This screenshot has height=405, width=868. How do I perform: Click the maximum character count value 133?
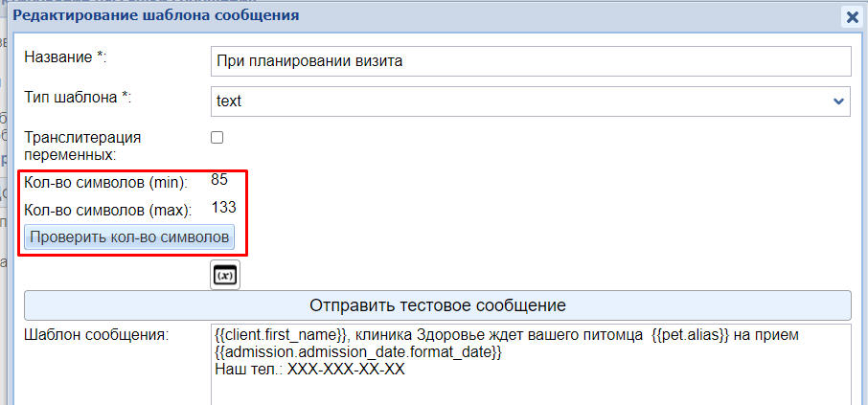[222, 206]
